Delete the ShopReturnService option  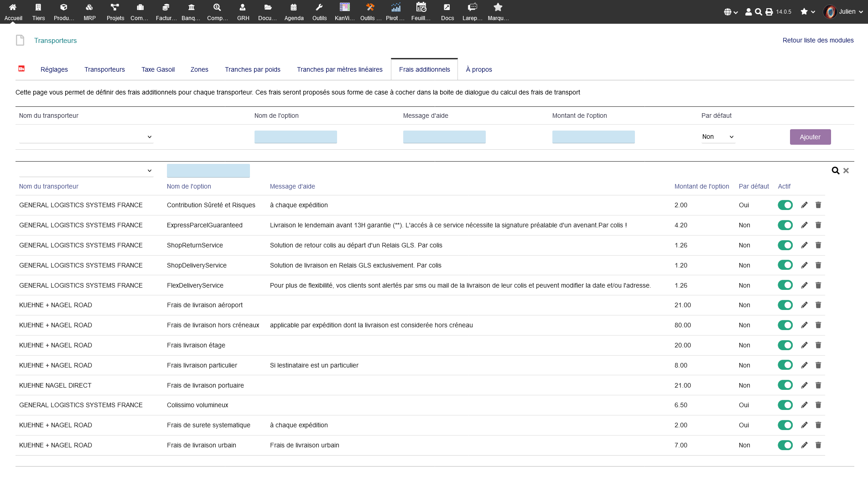coord(818,245)
